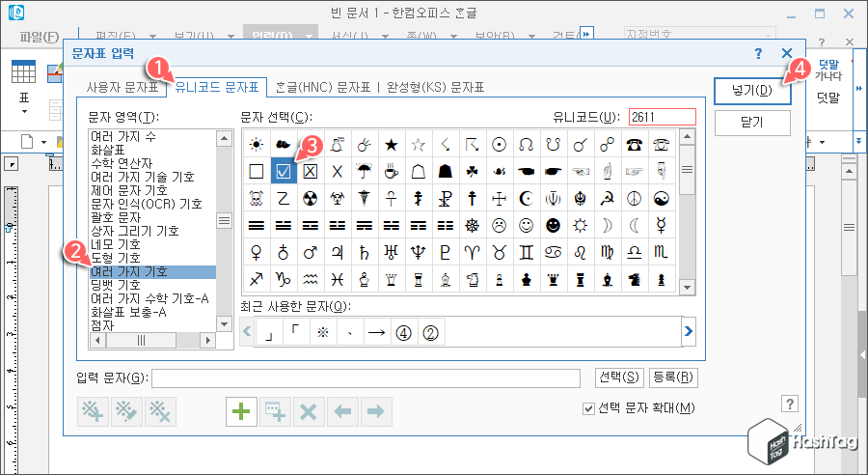Switch to 사용자 문자표 tab
This screenshot has height=475, width=868.
(122, 87)
